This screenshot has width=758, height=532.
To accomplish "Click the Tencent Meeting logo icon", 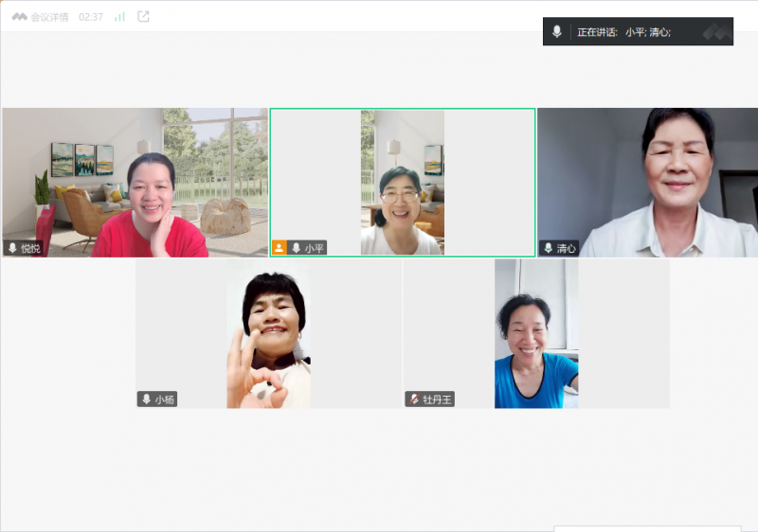I will coord(19,17).
